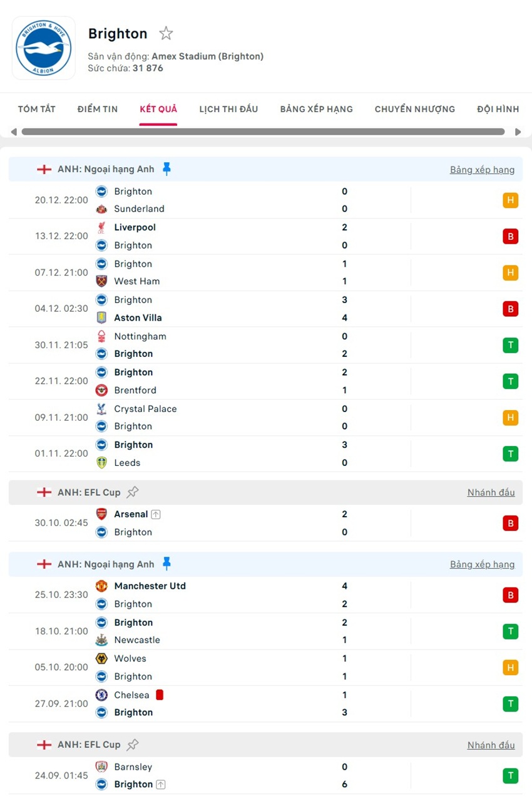Screen dimensions: 532x801
Task: Click the Brighton club crest logo
Action: coord(43,48)
